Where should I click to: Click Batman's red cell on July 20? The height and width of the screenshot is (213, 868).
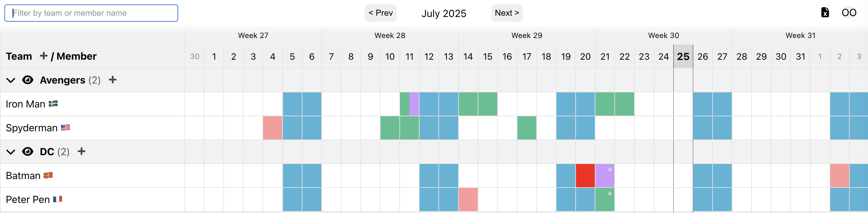[585, 175]
